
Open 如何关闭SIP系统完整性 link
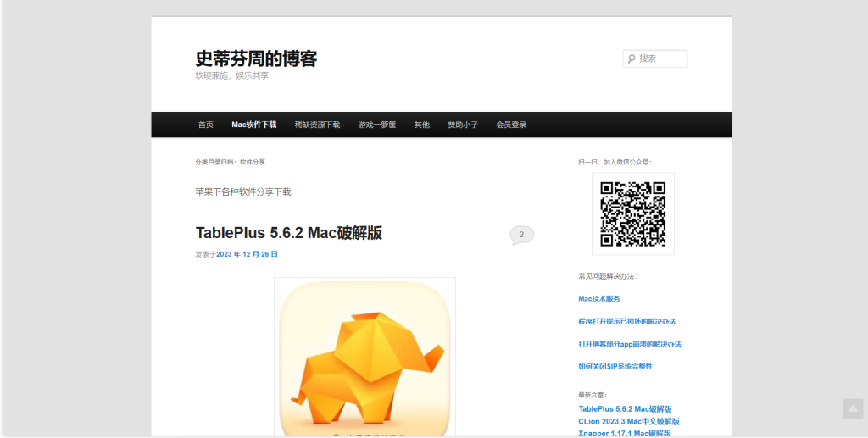[x=615, y=367]
